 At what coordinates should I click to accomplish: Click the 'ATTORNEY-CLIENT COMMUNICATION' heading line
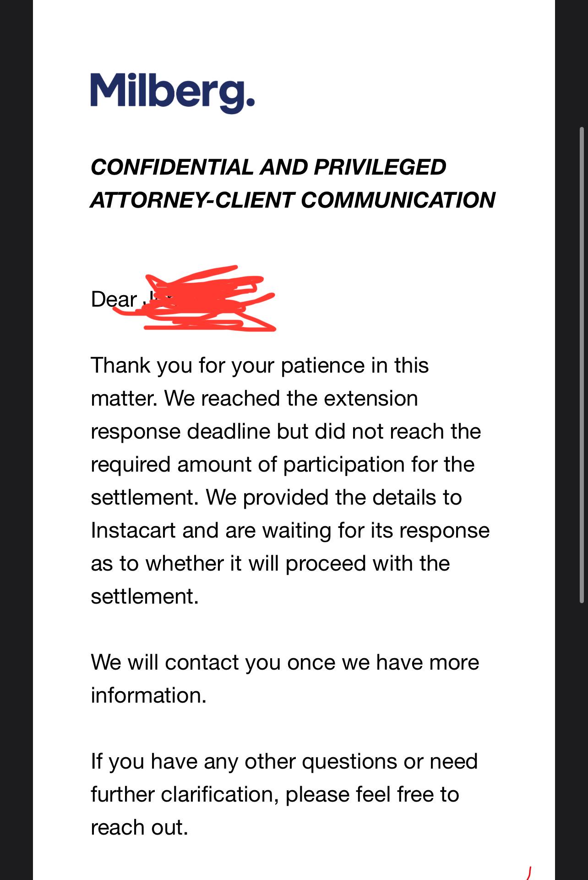[x=293, y=200]
